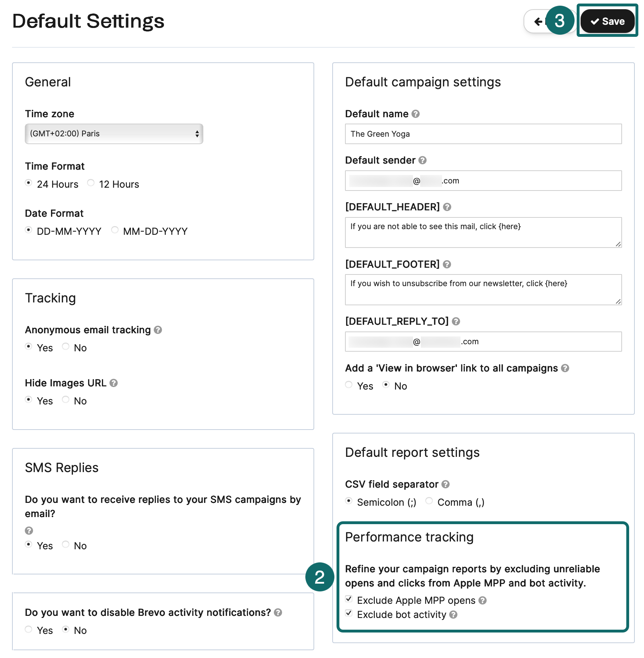Image resolution: width=644 pixels, height=658 pixels.
Task: Toggle the Exclude bot activity checkbox
Action: [x=349, y=613]
